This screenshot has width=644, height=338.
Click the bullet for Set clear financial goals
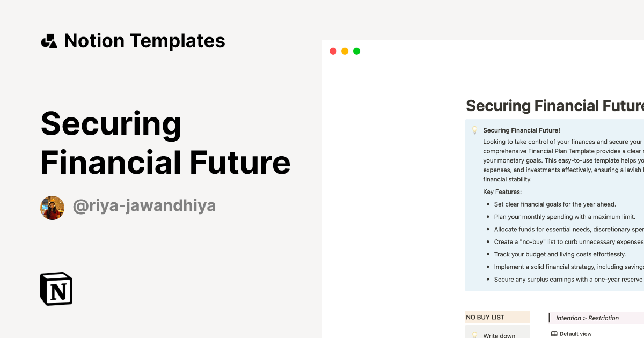[x=488, y=204]
